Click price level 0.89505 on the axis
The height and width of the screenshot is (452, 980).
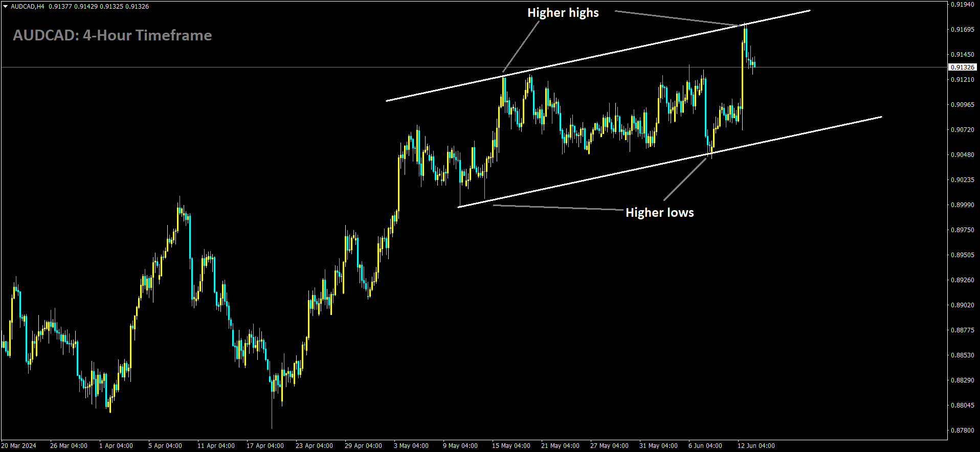pos(962,255)
